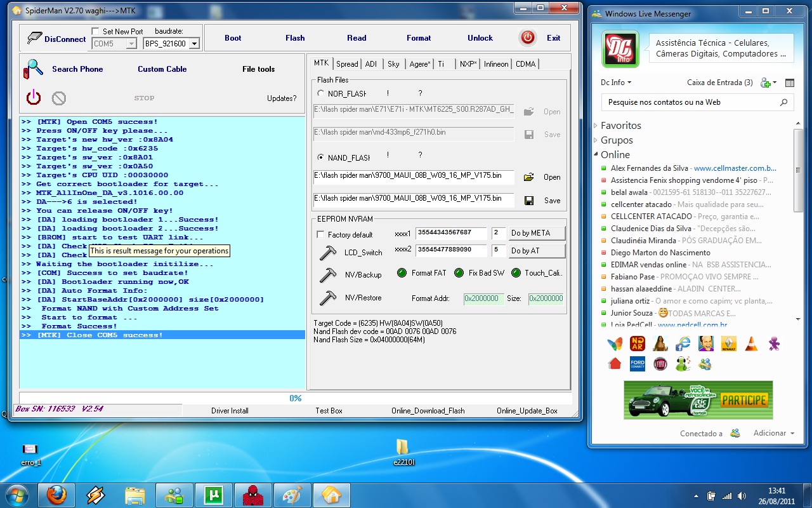
Task: Click the gray stop circle icon
Action: (x=59, y=98)
